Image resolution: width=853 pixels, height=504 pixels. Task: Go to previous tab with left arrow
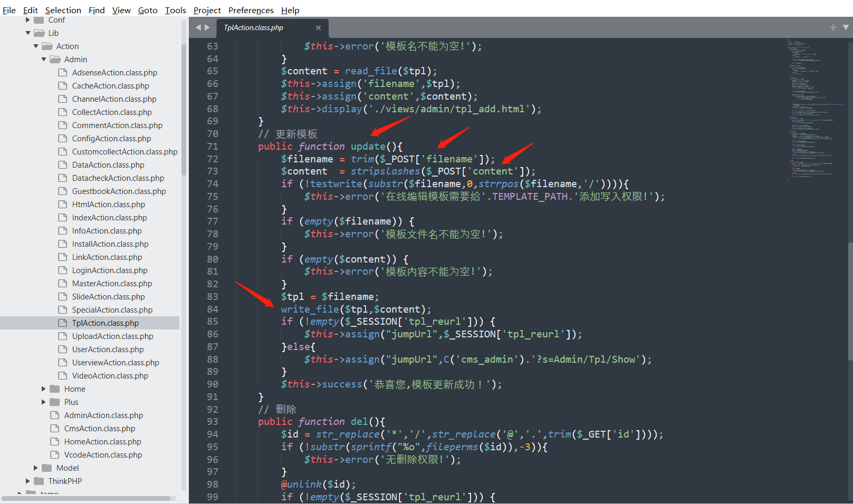198,27
